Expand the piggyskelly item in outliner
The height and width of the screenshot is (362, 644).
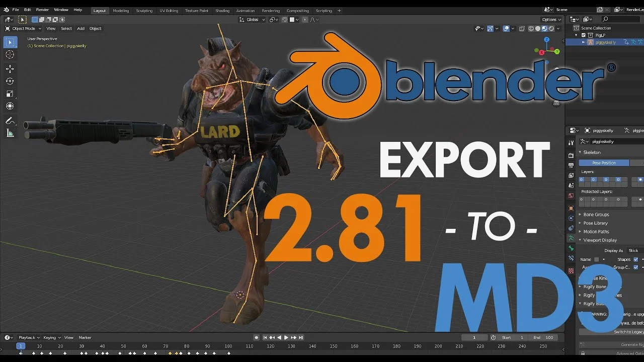click(584, 42)
